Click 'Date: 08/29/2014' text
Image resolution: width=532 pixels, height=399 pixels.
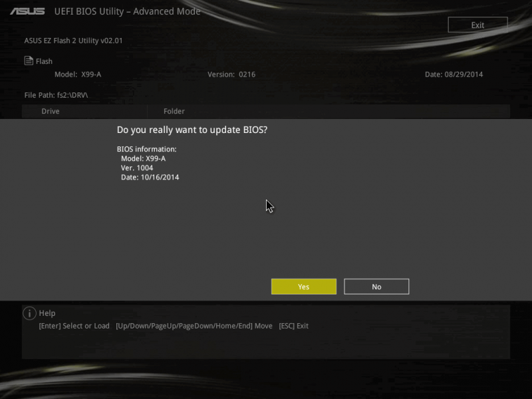tap(454, 74)
